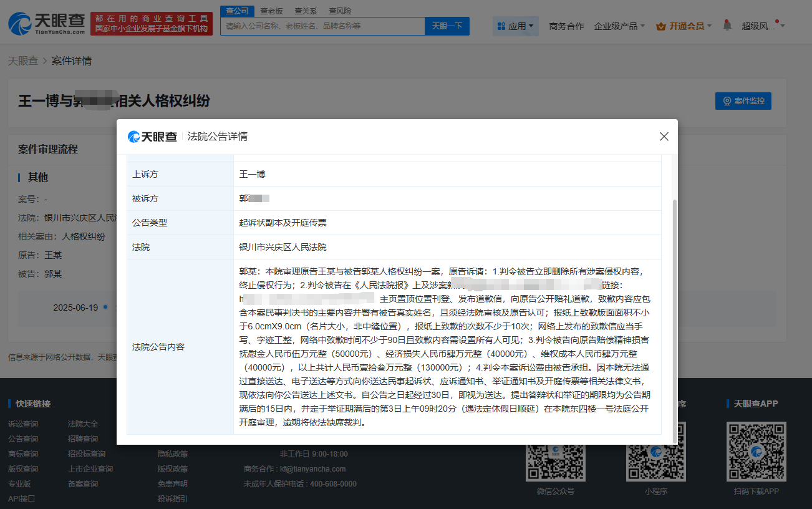Click the notification bell icon
812x509 pixels.
click(727, 26)
